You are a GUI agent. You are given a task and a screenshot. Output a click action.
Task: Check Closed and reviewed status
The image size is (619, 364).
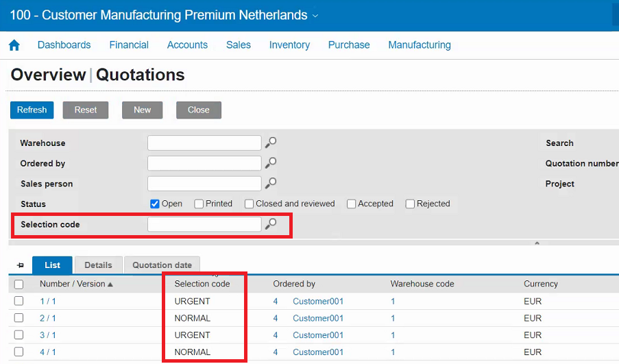[x=249, y=204]
